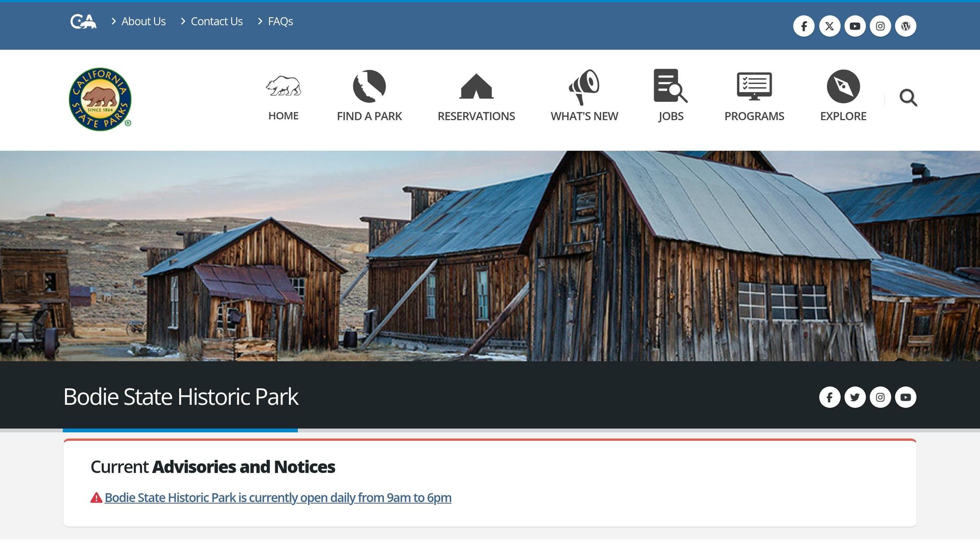Open Instagram icon in top header
This screenshot has height=551, width=980.
click(x=880, y=26)
